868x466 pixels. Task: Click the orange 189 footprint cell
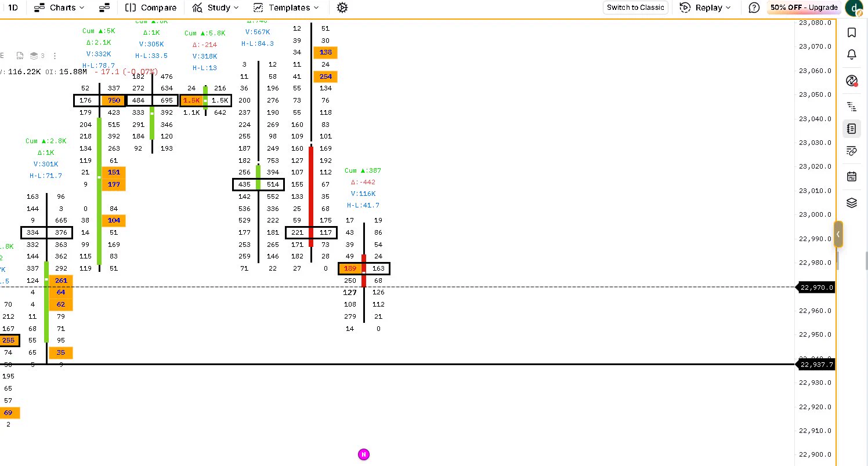350,268
